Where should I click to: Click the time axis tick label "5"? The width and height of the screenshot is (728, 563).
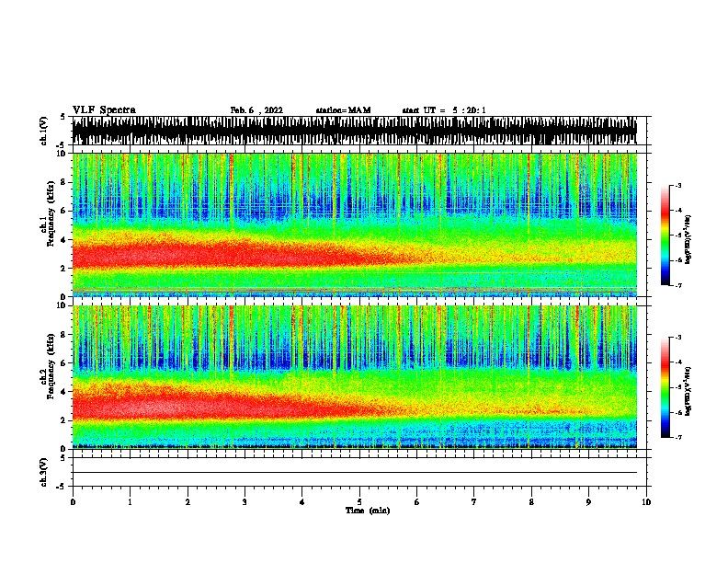point(359,501)
